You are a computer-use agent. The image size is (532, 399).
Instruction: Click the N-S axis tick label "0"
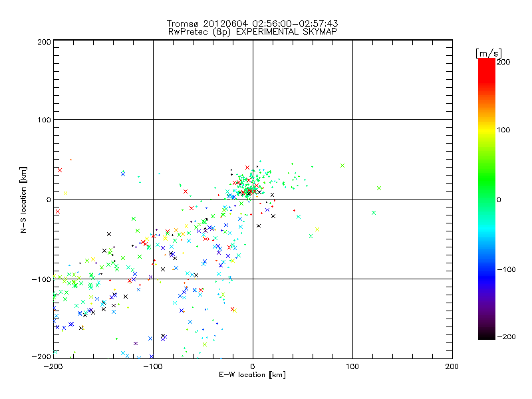point(49,199)
